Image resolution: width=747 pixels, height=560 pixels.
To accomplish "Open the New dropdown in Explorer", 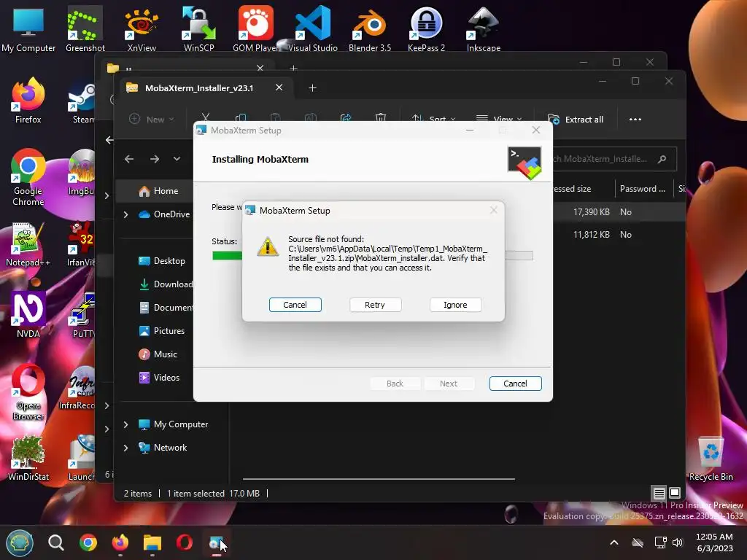I will 152,119.
